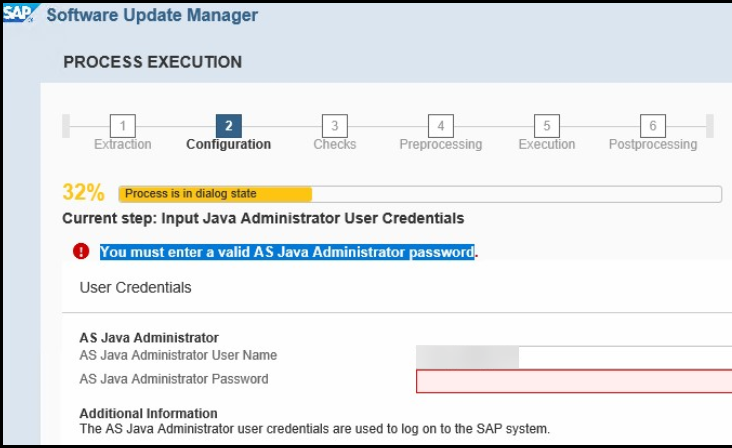The height and width of the screenshot is (448, 732).
Task: Select step 2 Configuration box
Action: [x=229, y=126]
